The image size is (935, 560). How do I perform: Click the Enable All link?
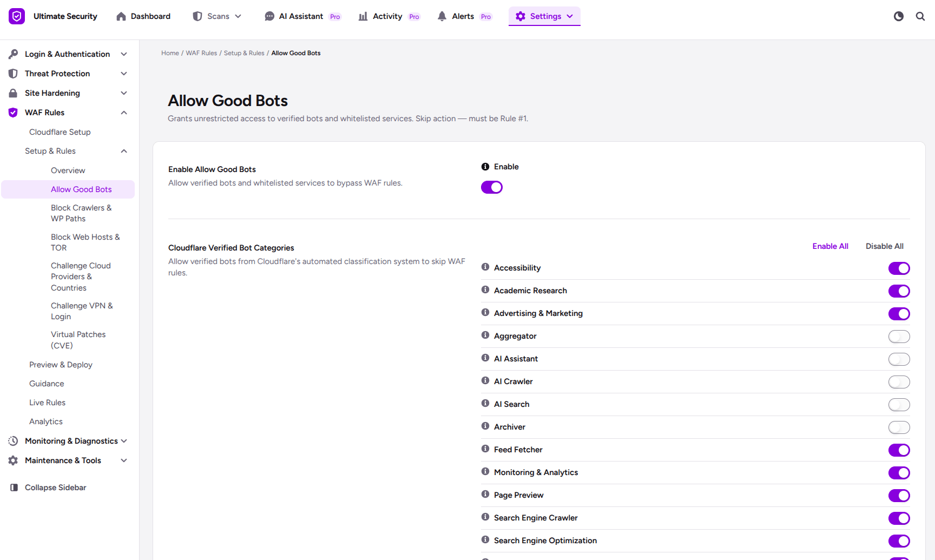point(830,246)
